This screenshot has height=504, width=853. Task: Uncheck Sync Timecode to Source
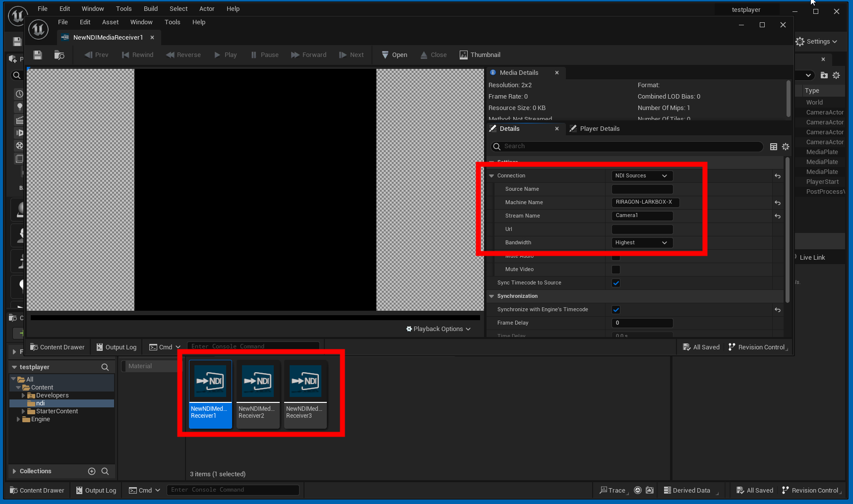[616, 283]
